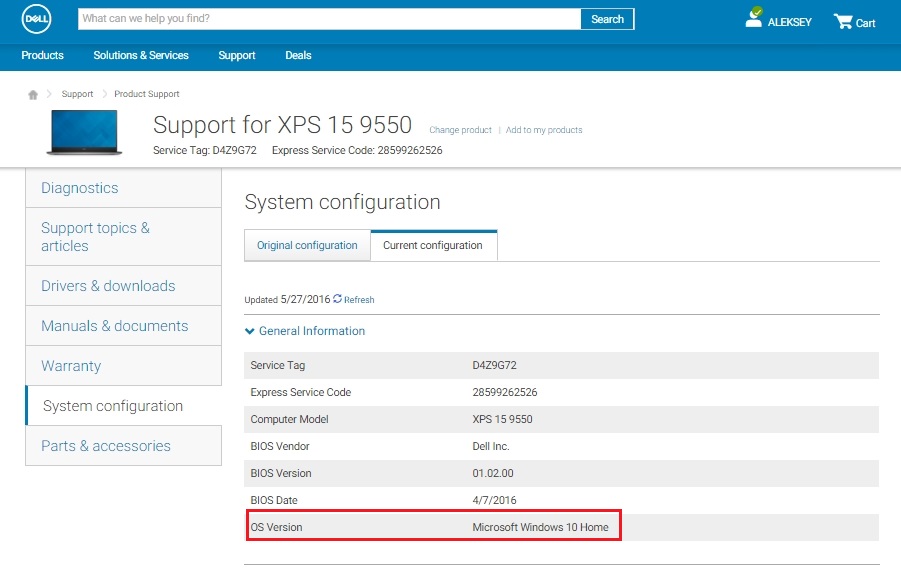This screenshot has width=901, height=568.
Task: Go to Product Support breadcrumb
Action: (x=147, y=94)
